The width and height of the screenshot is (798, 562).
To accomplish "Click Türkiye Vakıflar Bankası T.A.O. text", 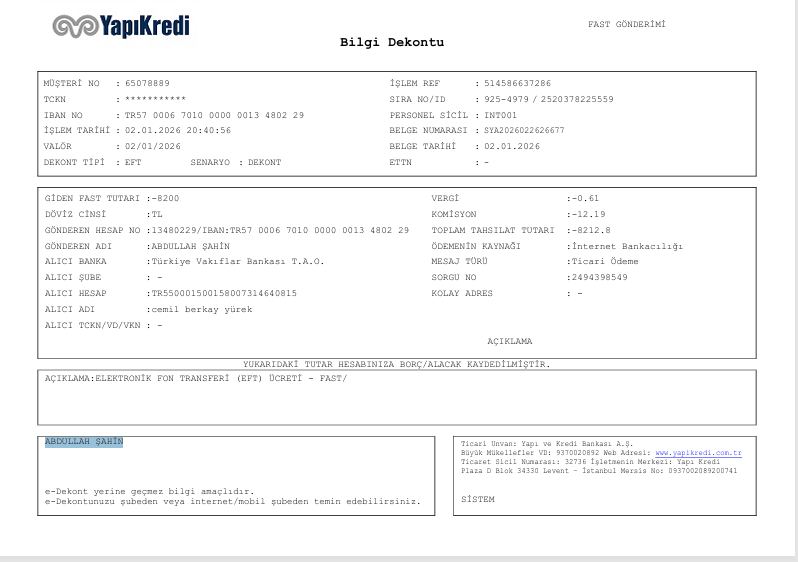I will pos(238,261).
